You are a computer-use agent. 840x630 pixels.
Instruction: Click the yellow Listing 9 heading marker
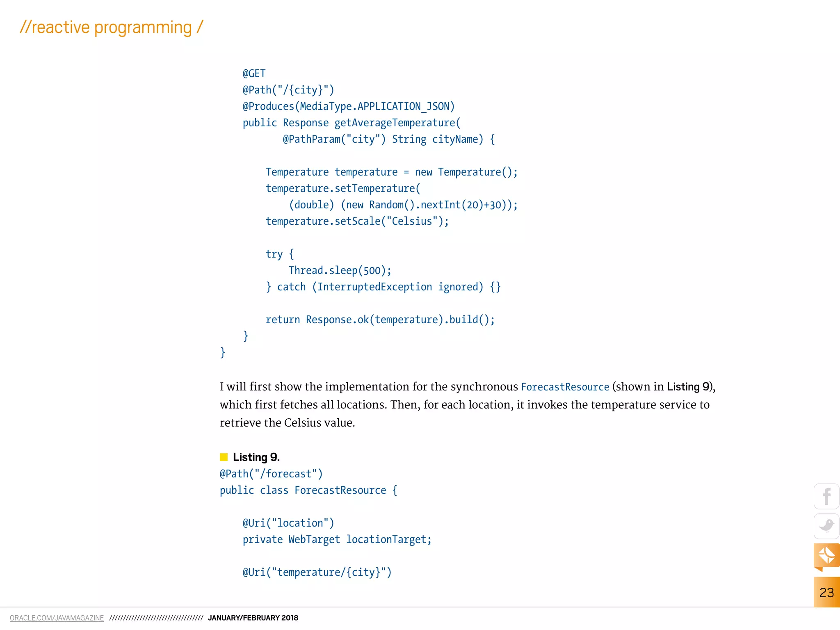(224, 457)
